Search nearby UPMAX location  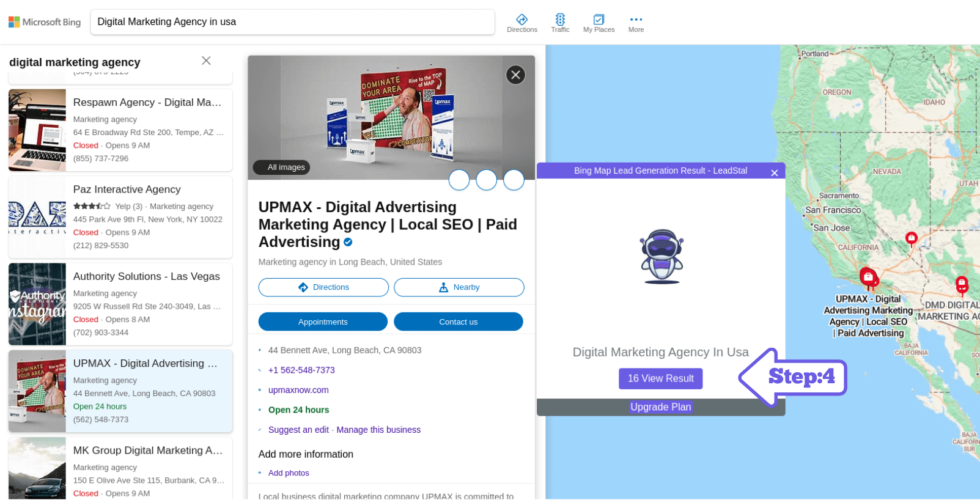tap(459, 287)
